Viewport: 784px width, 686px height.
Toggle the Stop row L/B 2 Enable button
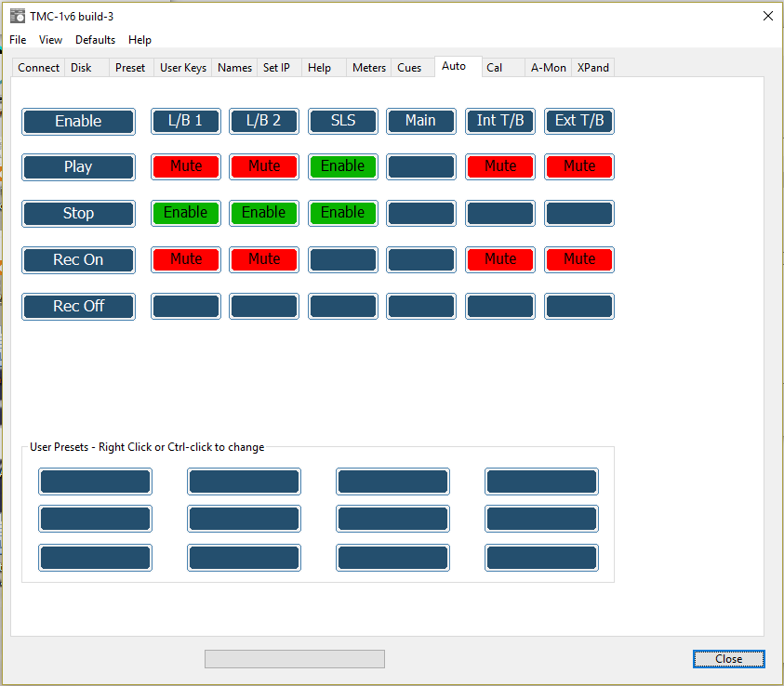[x=264, y=213]
